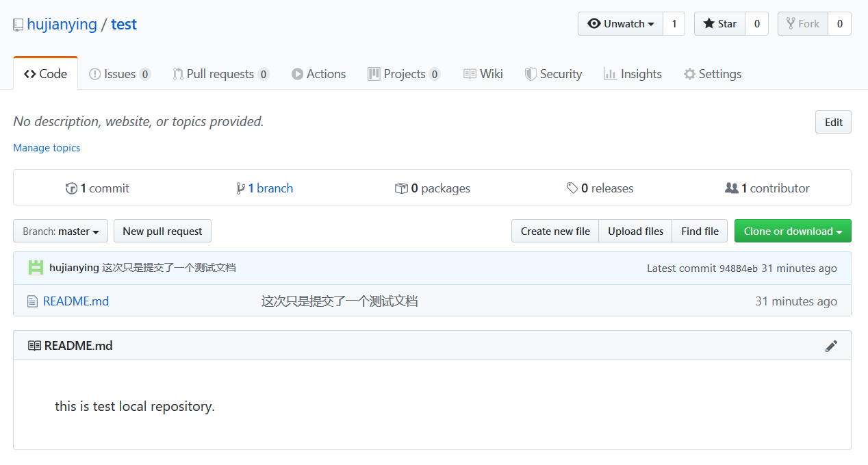This screenshot has width=868, height=465.
Task: Star this repository
Action: point(719,24)
